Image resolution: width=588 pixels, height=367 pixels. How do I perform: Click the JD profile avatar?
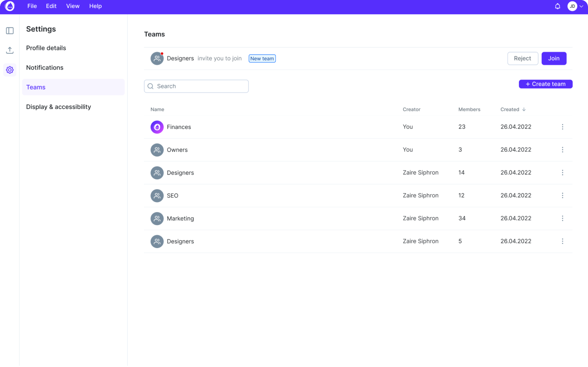click(x=572, y=6)
